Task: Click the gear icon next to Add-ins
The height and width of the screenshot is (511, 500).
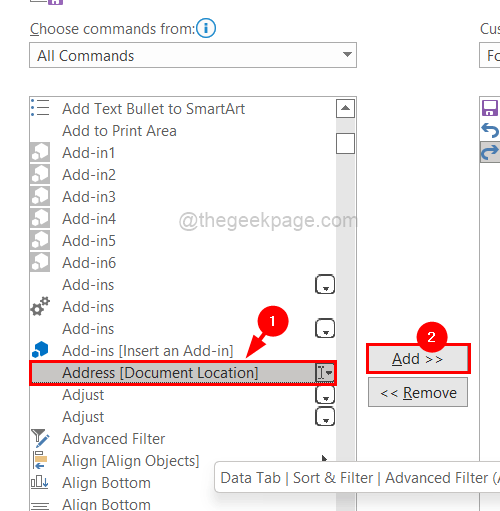Action: point(40,306)
